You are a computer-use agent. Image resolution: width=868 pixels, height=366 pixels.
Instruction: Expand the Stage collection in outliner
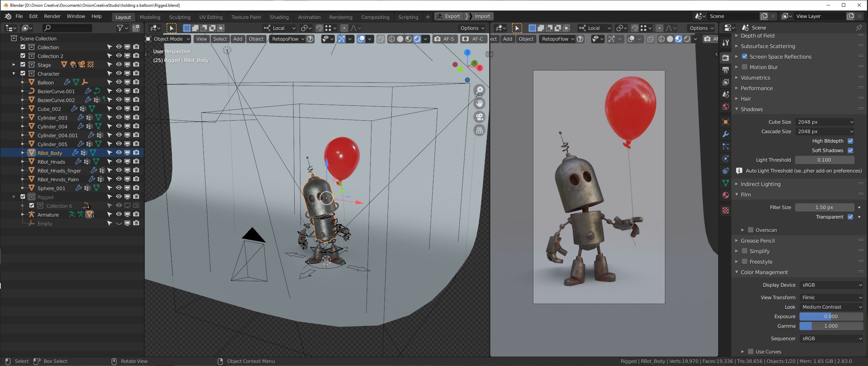click(x=14, y=64)
